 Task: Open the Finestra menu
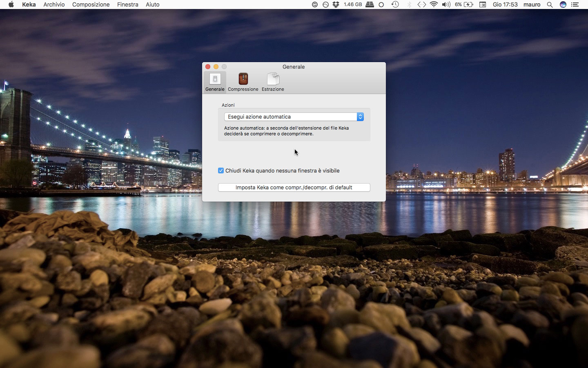128,4
